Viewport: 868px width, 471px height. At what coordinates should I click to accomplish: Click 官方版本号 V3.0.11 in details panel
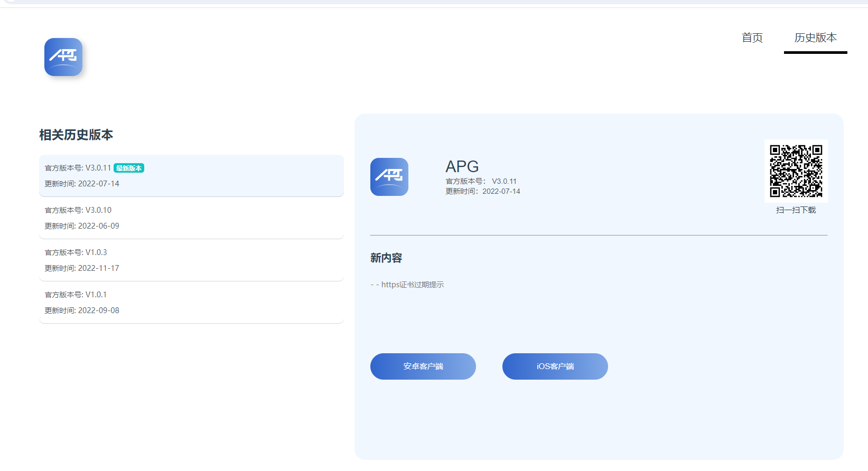481,181
